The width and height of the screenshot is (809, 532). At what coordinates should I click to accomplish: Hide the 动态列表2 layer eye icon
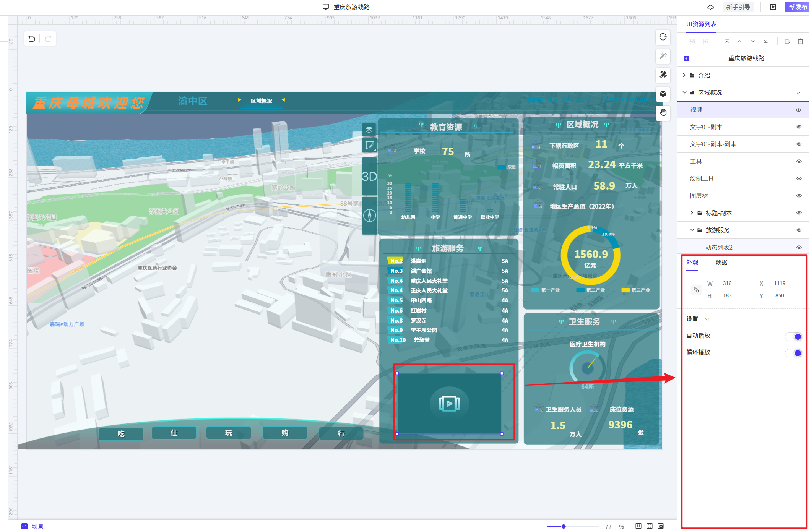pyautogui.click(x=799, y=247)
